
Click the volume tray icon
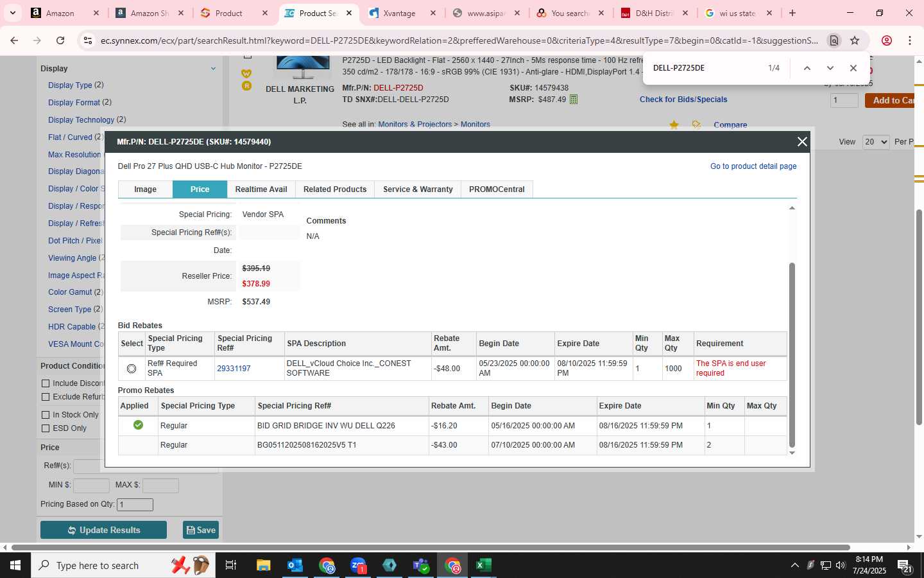[841, 565]
